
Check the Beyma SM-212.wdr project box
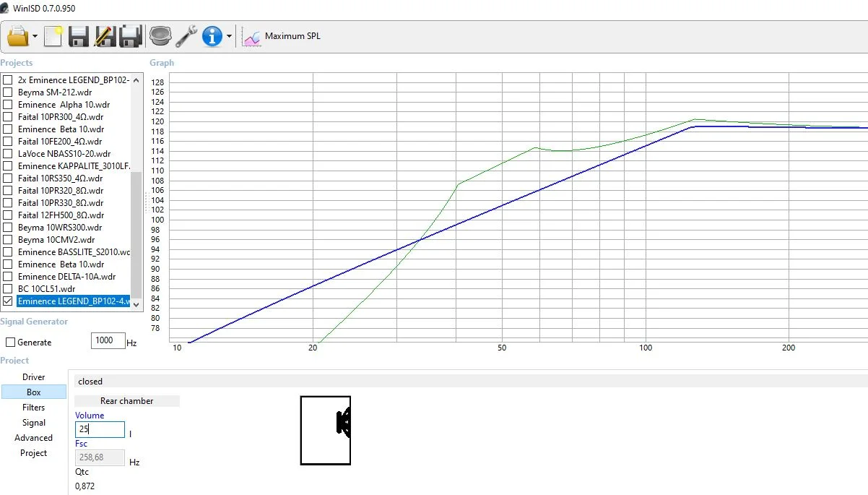8,92
